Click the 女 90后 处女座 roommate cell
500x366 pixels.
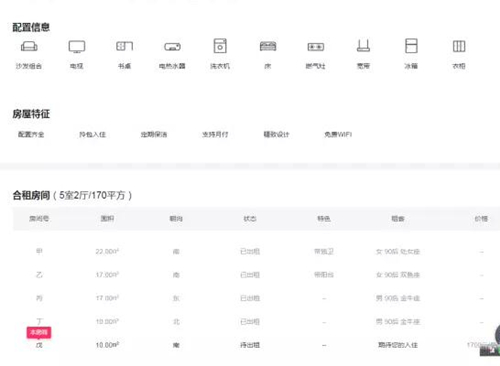click(398, 251)
